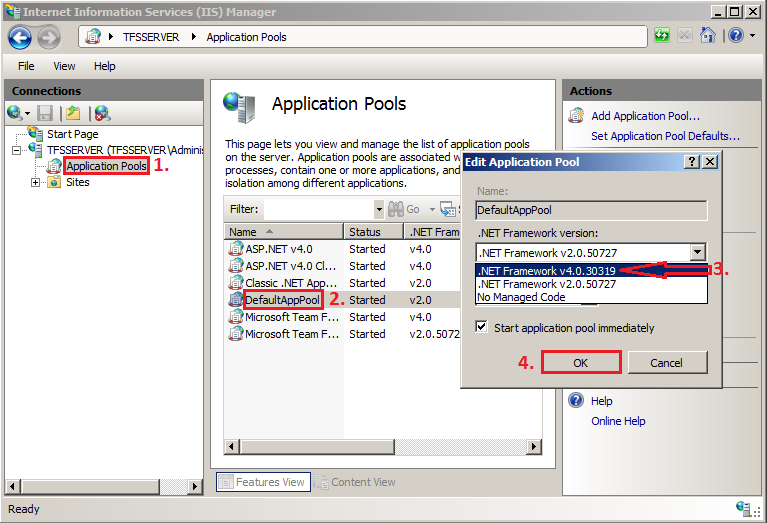
Task: Click OK in Edit Application Pool dialog
Action: pyautogui.click(x=581, y=363)
